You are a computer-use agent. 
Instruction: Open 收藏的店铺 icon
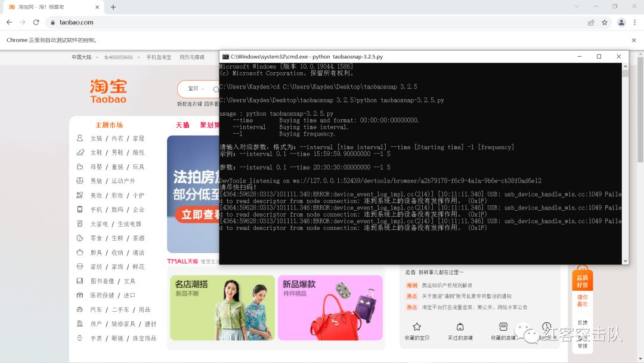[x=503, y=327]
